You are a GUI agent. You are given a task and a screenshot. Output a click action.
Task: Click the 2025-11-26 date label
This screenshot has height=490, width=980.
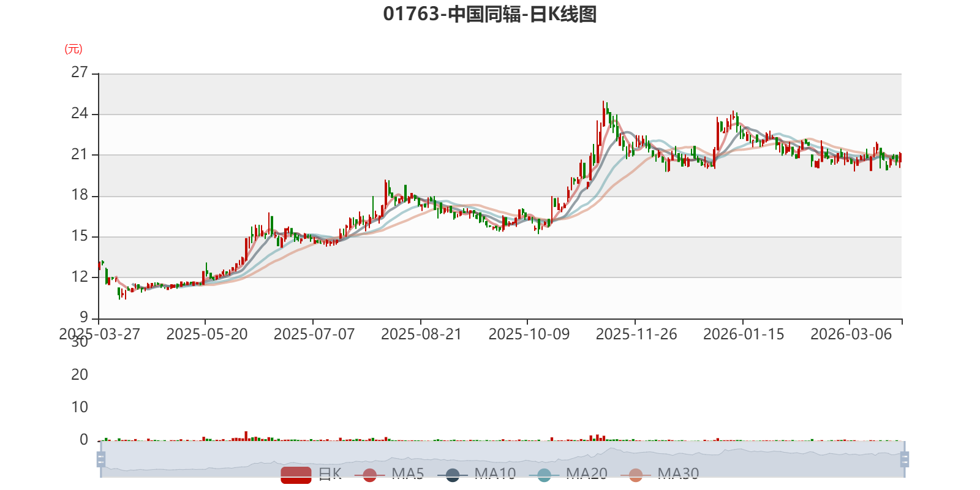636,334
